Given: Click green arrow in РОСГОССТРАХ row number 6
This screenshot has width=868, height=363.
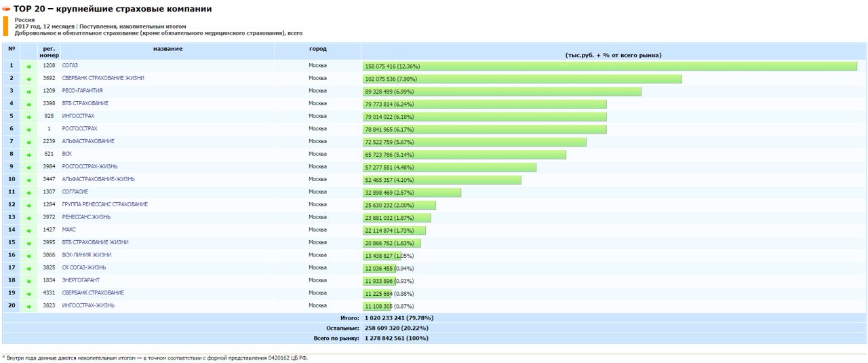Looking at the screenshot, I should pos(29,130).
